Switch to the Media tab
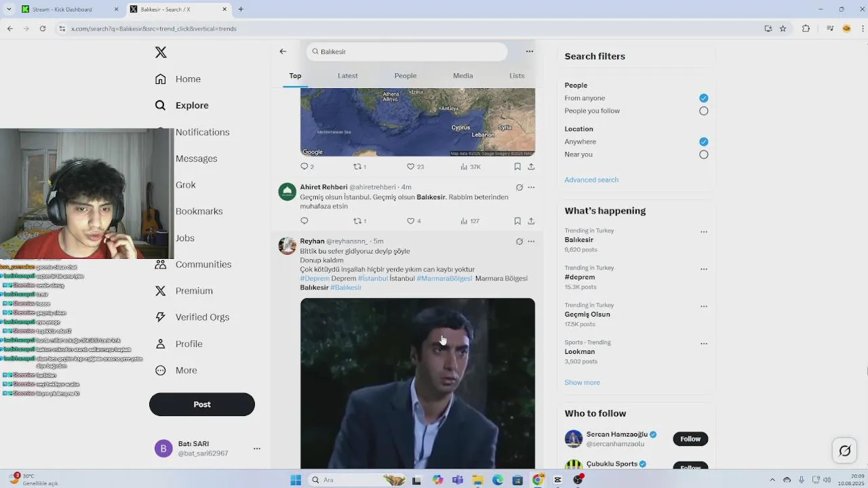This screenshot has height=488, width=868. click(463, 76)
